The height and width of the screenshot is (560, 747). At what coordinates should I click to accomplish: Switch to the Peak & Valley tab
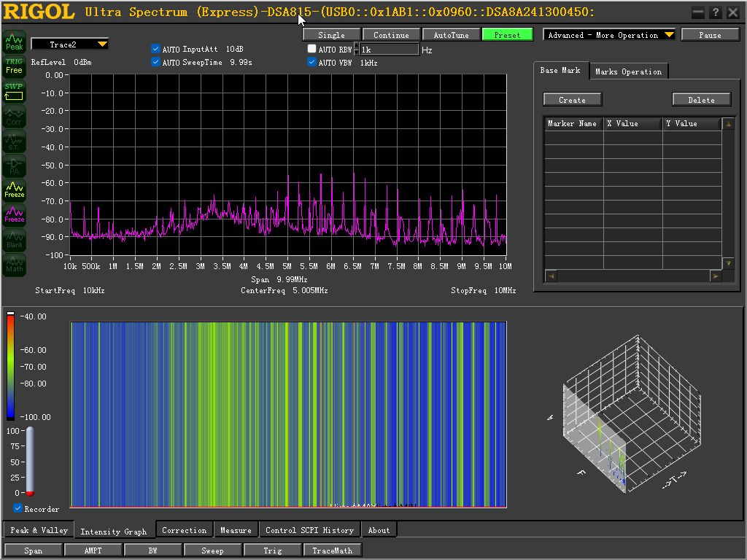tap(39, 530)
